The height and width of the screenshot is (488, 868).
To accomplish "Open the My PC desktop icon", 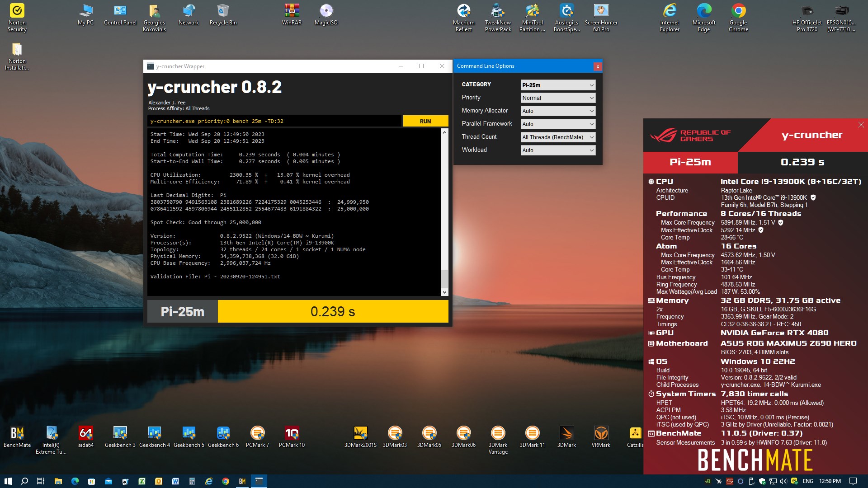I will click(x=85, y=15).
